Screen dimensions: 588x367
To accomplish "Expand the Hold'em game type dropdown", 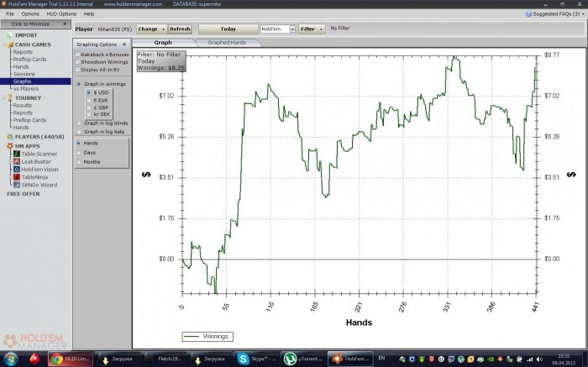I will pyautogui.click(x=291, y=29).
